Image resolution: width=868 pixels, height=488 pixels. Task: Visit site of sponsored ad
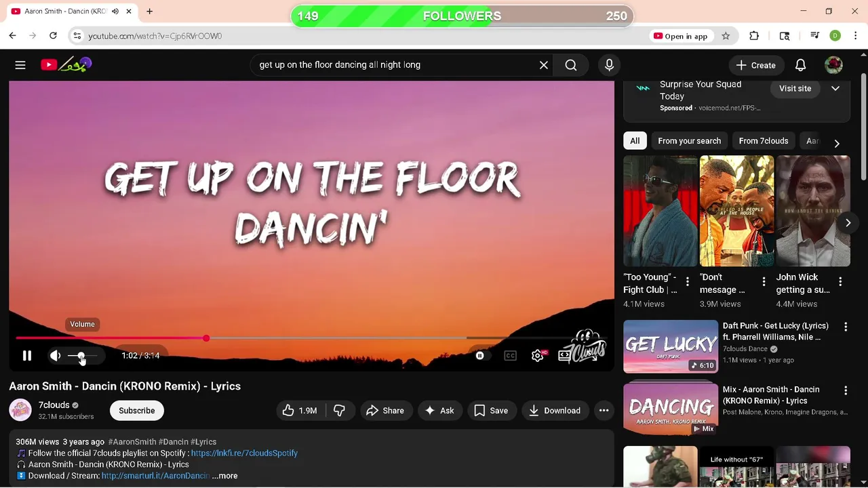pos(795,88)
